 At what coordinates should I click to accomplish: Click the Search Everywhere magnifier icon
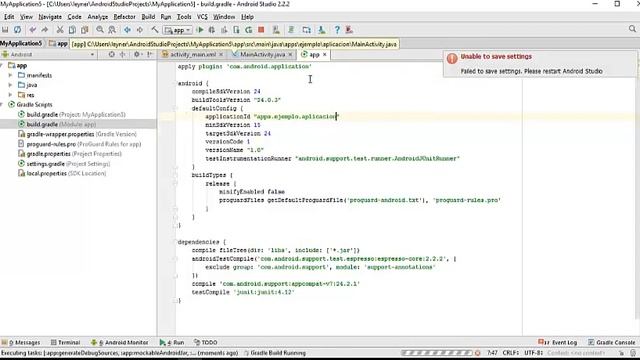(632, 29)
